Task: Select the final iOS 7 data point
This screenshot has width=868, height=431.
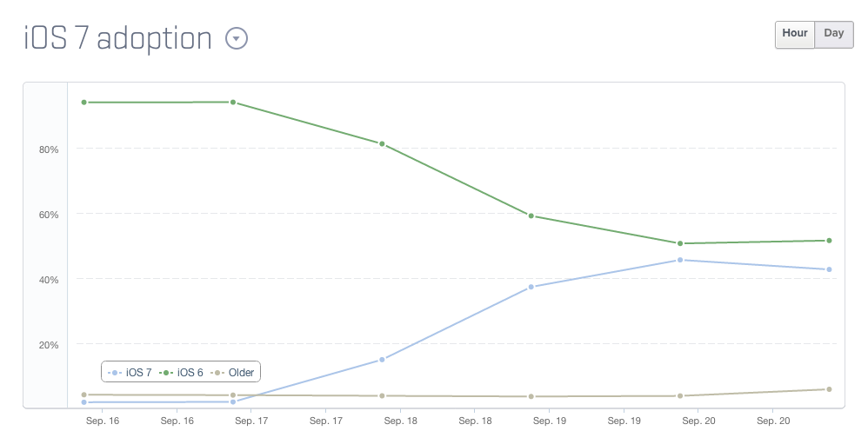Action: click(829, 269)
